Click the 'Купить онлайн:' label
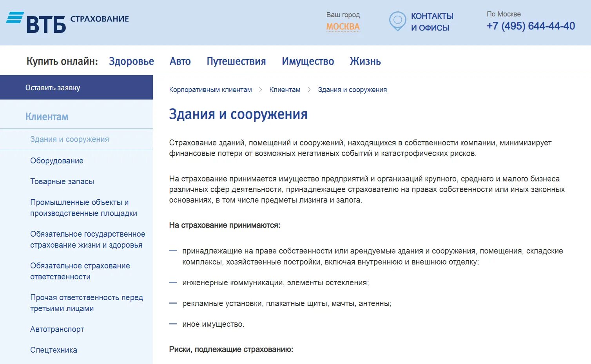 point(62,62)
